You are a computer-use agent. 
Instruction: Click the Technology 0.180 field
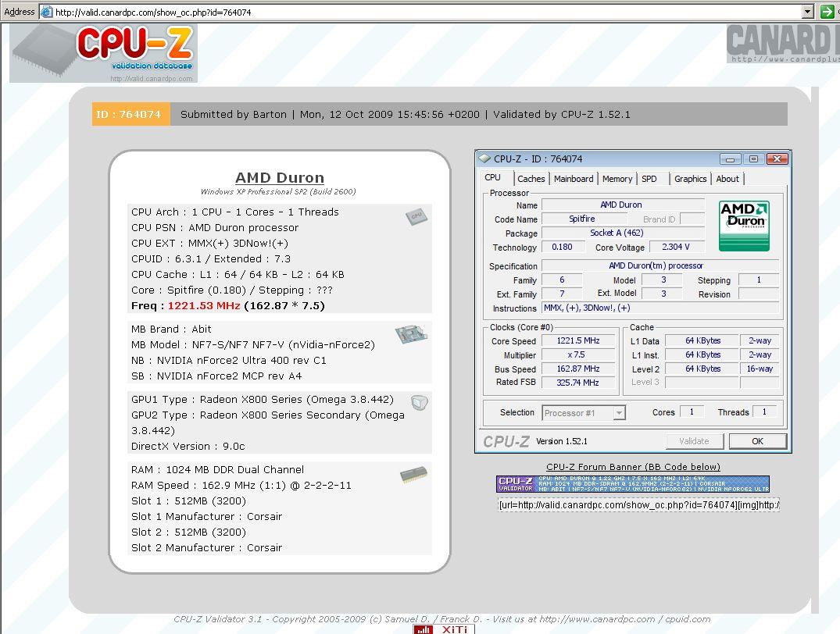click(x=563, y=247)
